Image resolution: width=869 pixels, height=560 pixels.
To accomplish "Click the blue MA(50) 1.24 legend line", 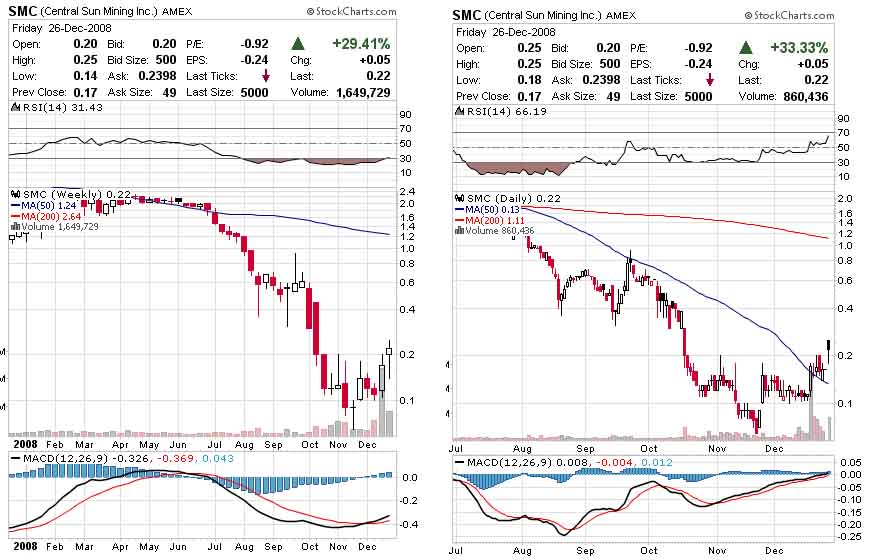I will click(16, 206).
